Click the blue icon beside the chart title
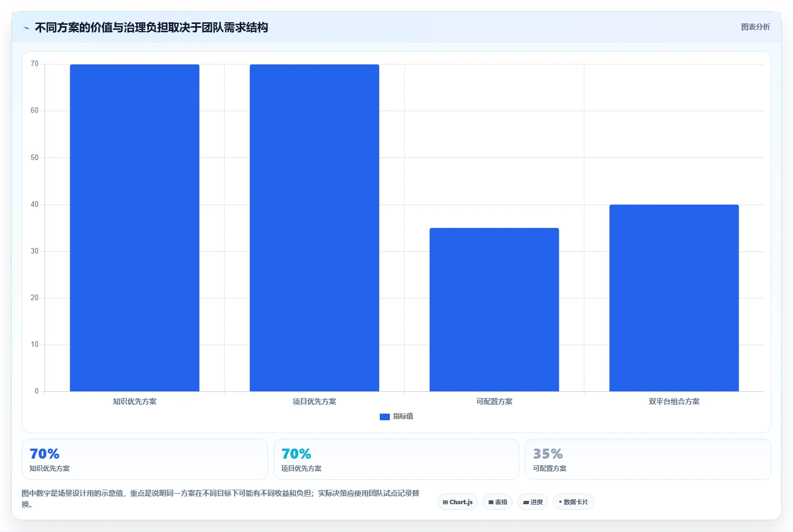The width and height of the screenshot is (793, 532). point(26,28)
